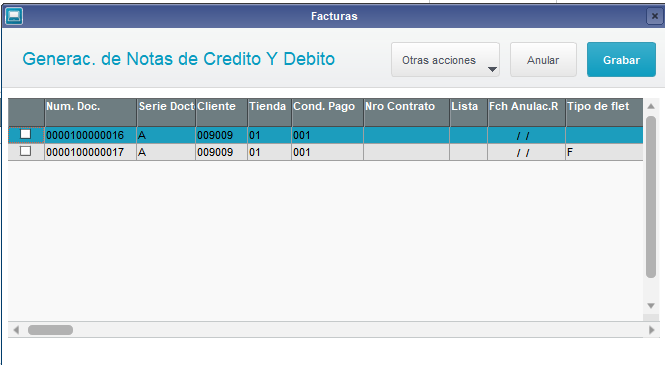Check the box for document 0000100000016
Viewport: 665px width, 365px height.
coord(25,134)
